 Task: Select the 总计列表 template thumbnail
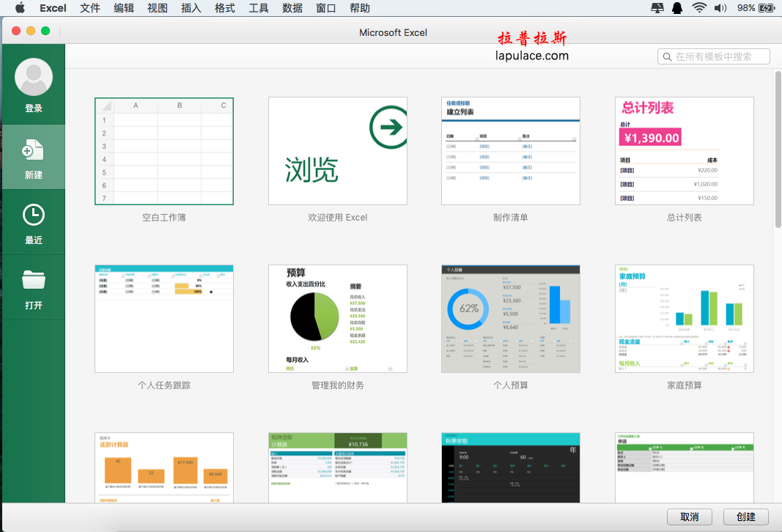coord(685,151)
